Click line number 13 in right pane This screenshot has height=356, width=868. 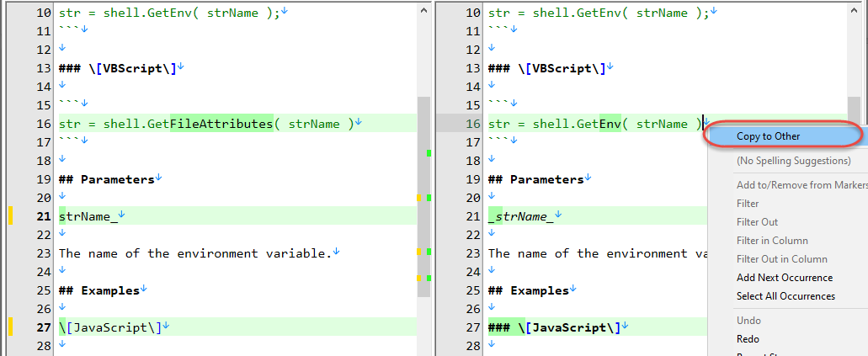[473, 68]
